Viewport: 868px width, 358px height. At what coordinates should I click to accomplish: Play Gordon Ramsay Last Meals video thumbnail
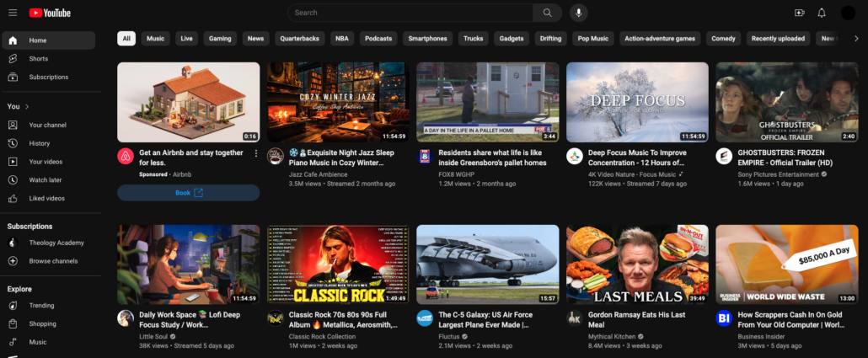pyautogui.click(x=637, y=264)
